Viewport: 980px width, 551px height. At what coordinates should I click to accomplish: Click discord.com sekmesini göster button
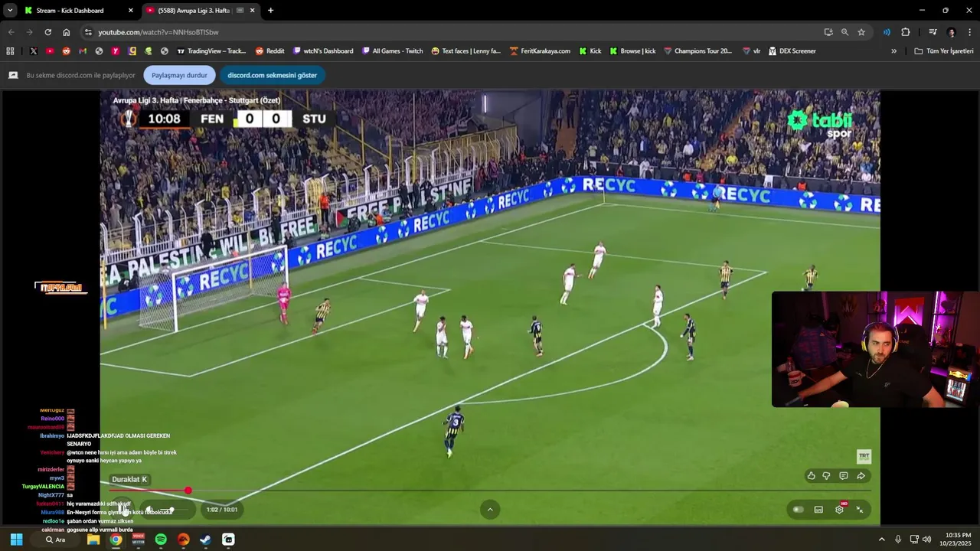click(x=272, y=75)
